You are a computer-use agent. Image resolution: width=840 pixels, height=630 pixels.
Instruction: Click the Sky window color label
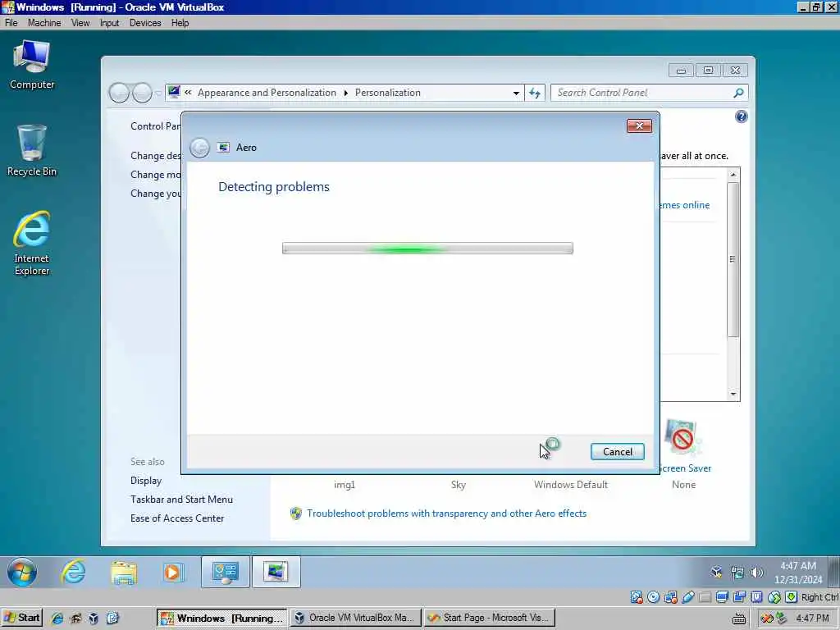coord(458,484)
